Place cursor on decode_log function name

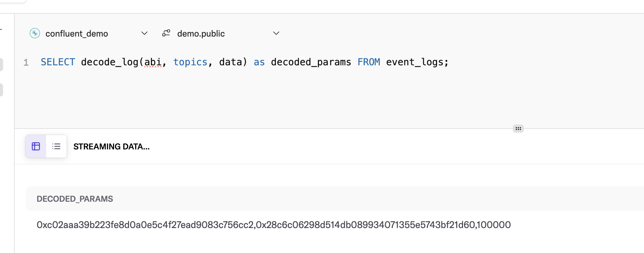click(x=110, y=62)
